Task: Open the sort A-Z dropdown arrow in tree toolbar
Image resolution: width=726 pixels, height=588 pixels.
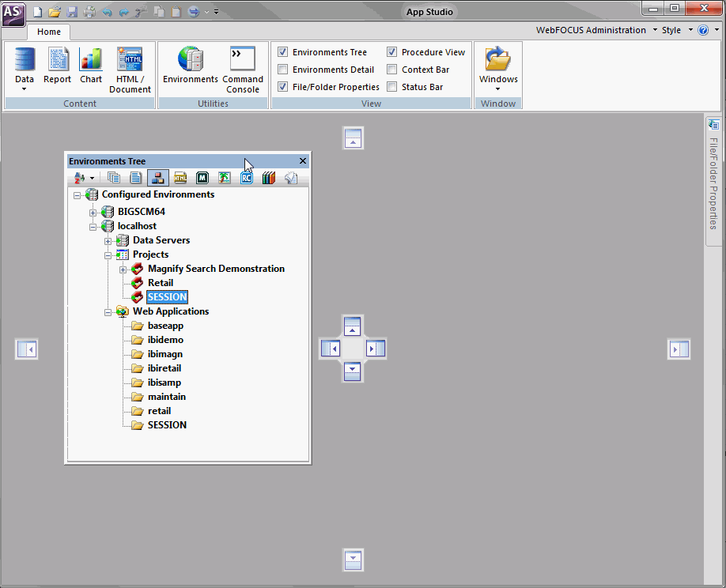Action: pos(93,178)
